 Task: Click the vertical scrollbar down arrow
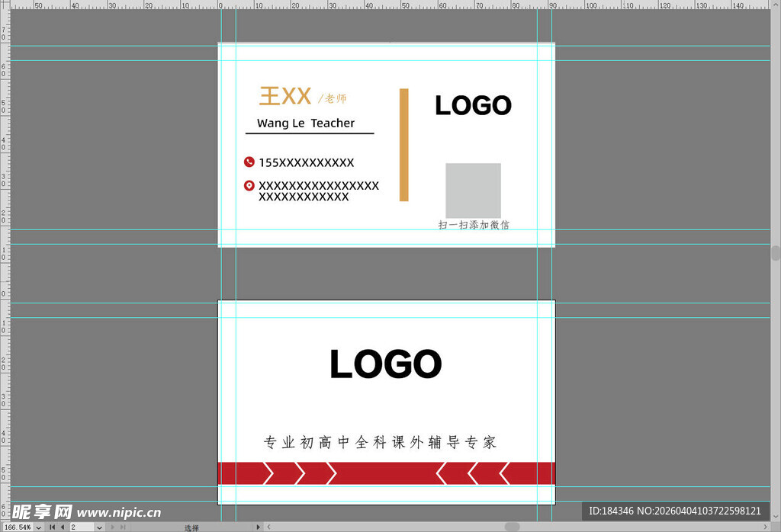776,516
